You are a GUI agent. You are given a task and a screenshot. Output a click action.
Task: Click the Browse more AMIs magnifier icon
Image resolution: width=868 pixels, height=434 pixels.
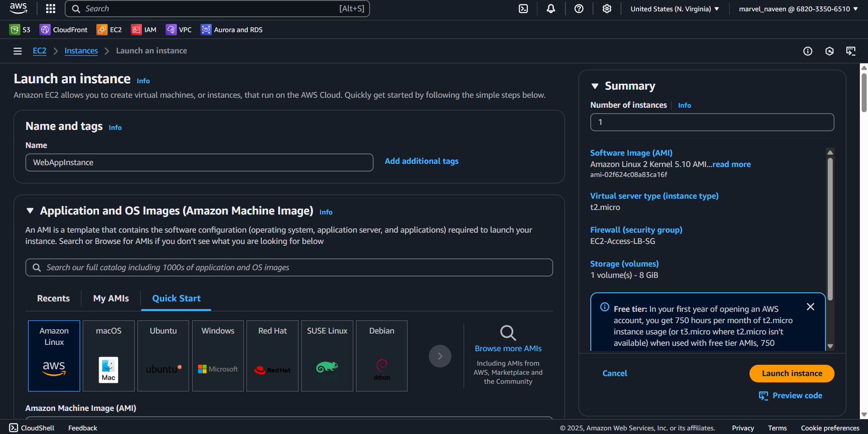(x=508, y=333)
